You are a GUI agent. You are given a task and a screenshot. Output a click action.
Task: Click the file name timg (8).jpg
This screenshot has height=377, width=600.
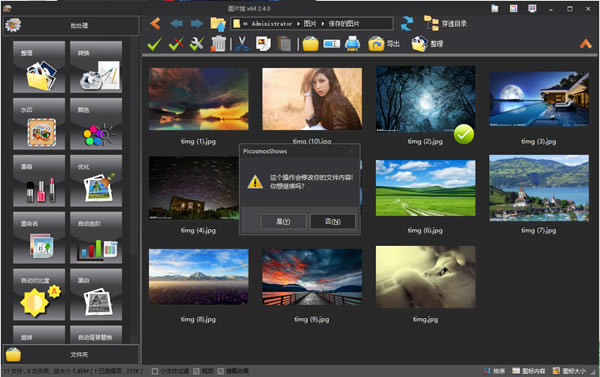point(198,319)
